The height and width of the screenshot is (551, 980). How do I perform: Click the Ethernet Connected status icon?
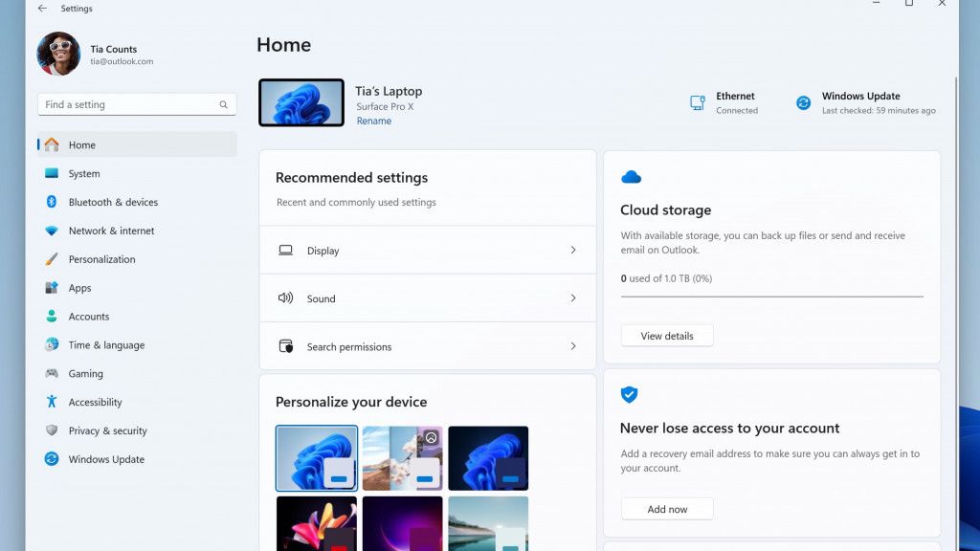pyautogui.click(x=698, y=101)
